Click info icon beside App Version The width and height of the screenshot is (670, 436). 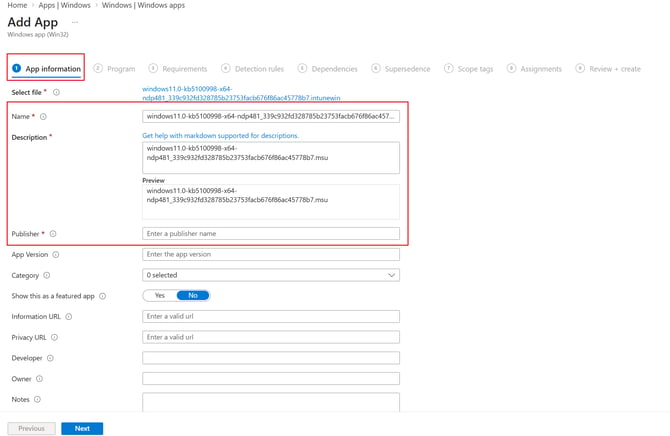pos(56,255)
